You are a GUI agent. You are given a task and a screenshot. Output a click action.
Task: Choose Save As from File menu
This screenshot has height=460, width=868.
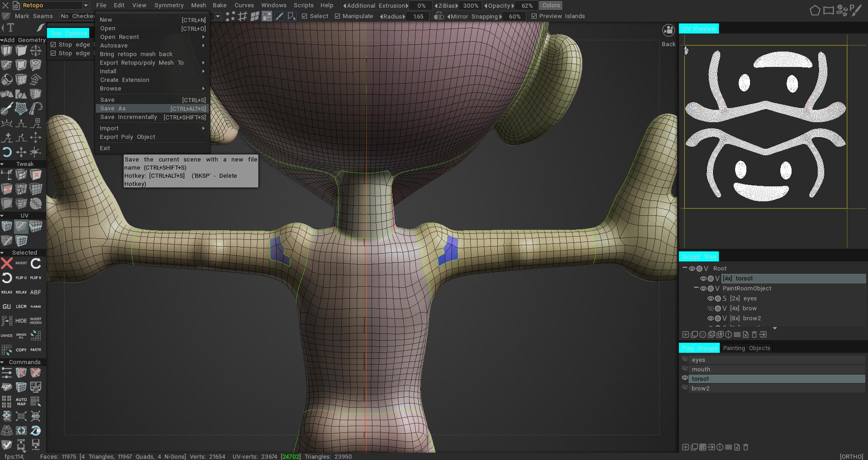(x=113, y=109)
